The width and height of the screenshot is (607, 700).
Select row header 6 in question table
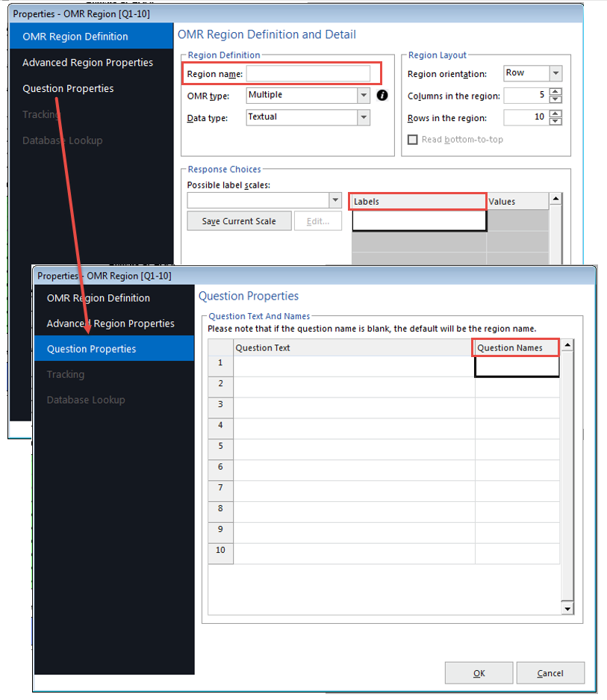220,470
